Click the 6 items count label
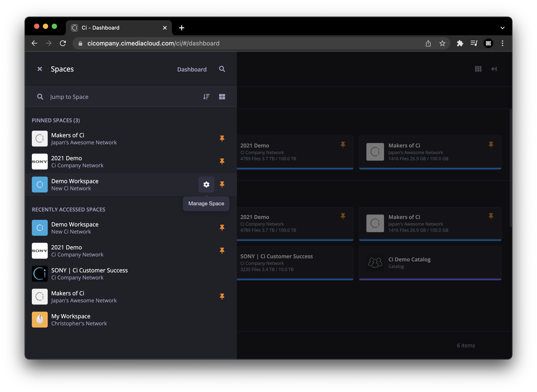The width and height of the screenshot is (537, 392). 466,346
